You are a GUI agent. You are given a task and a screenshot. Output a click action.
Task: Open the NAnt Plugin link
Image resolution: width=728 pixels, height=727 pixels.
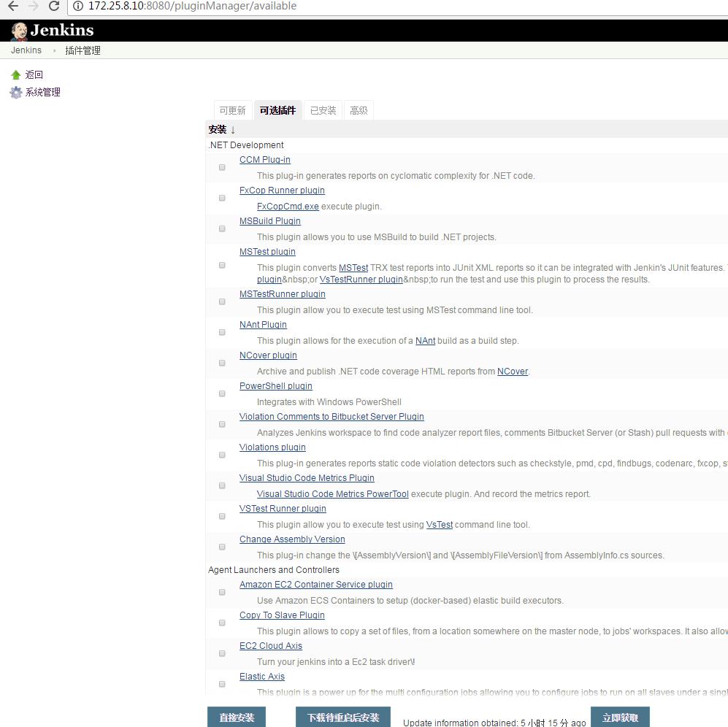click(264, 325)
